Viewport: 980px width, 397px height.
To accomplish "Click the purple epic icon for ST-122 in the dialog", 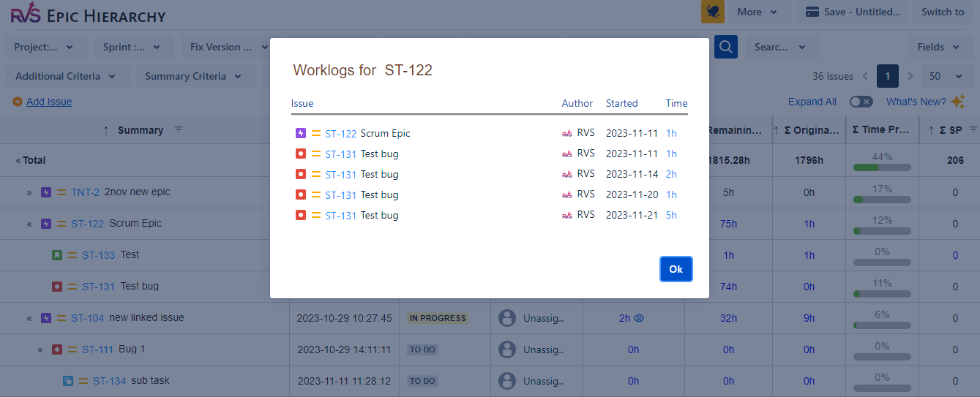I will tap(300, 134).
